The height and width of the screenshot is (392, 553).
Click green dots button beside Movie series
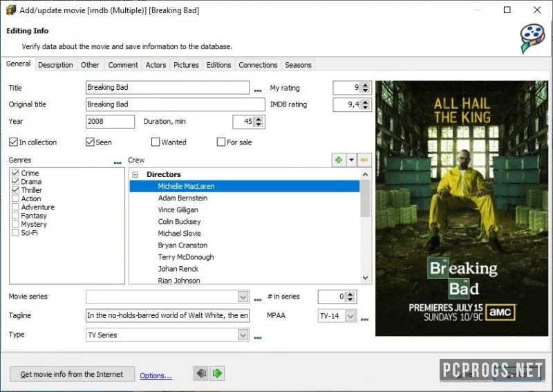258,299
